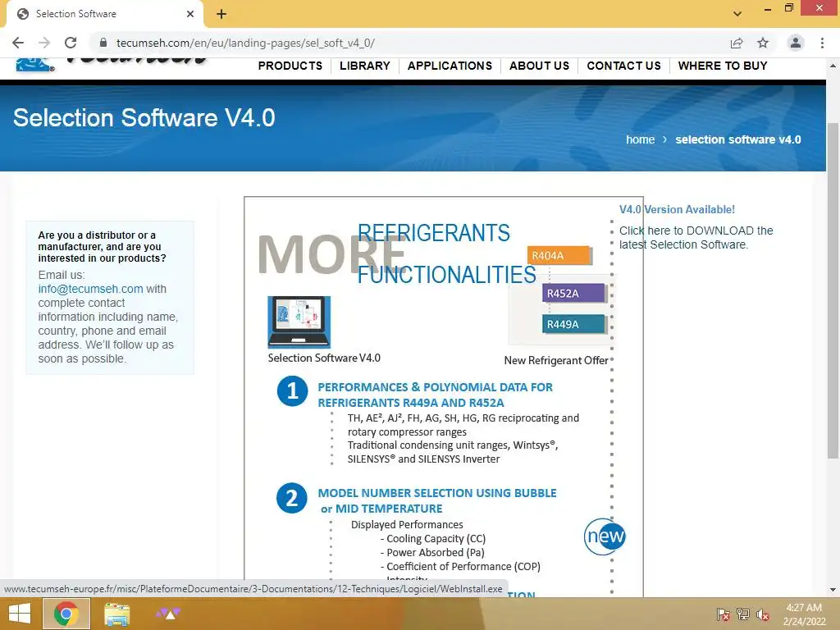Click the padlock site info icon
The width and height of the screenshot is (840, 630).
[103, 43]
